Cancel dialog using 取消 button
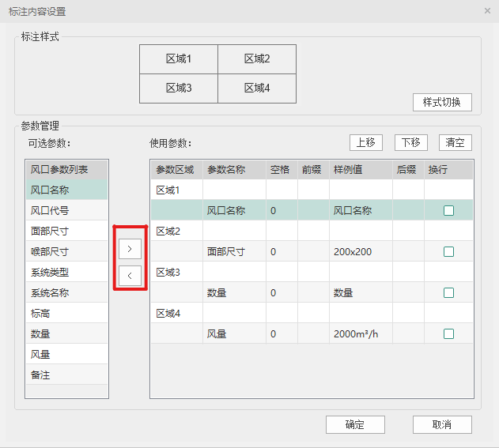 coord(442,424)
